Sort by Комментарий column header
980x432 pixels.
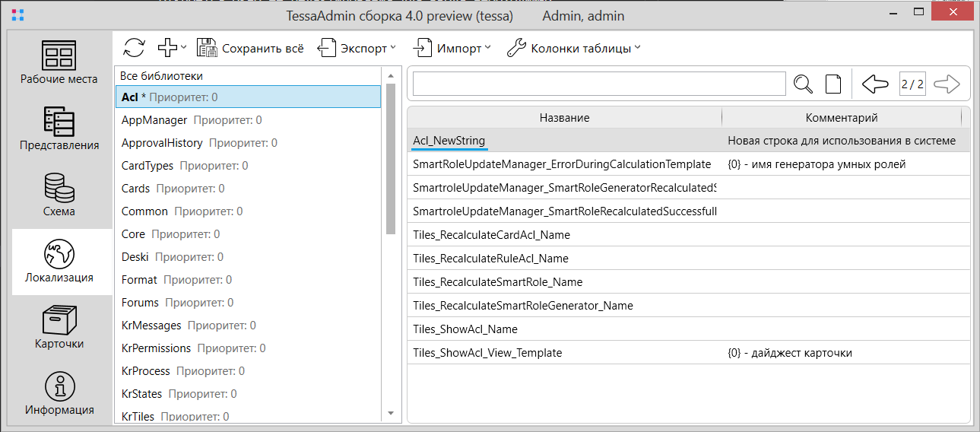coord(842,118)
